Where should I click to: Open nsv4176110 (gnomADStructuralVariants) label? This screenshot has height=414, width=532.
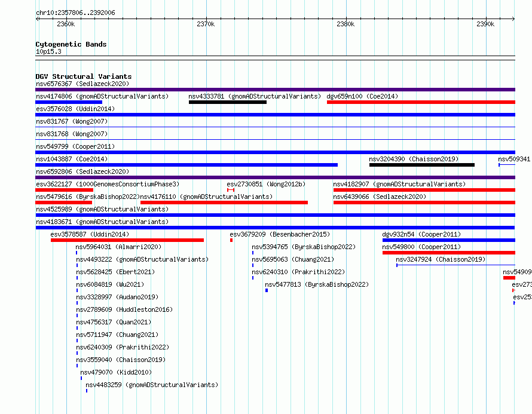pyautogui.click(x=206, y=197)
